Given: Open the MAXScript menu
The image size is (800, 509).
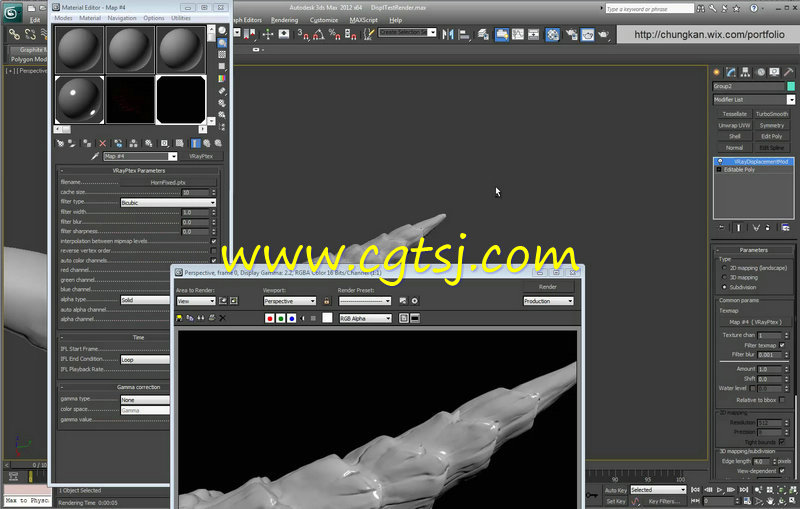Looking at the screenshot, I should tap(363, 20).
